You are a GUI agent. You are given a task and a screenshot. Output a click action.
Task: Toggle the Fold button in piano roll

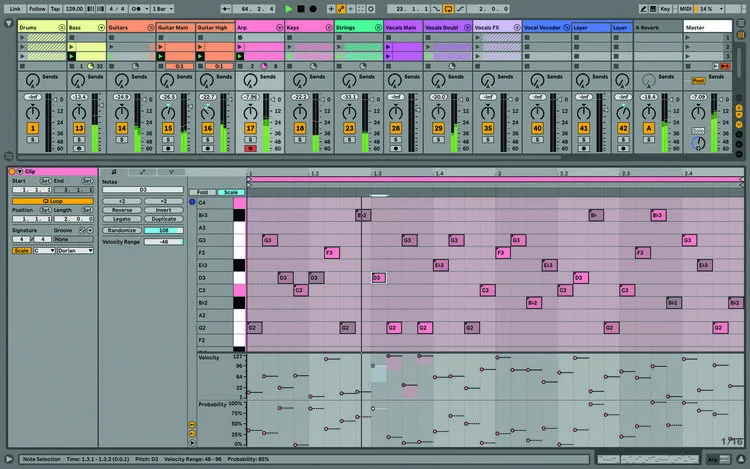pos(202,192)
